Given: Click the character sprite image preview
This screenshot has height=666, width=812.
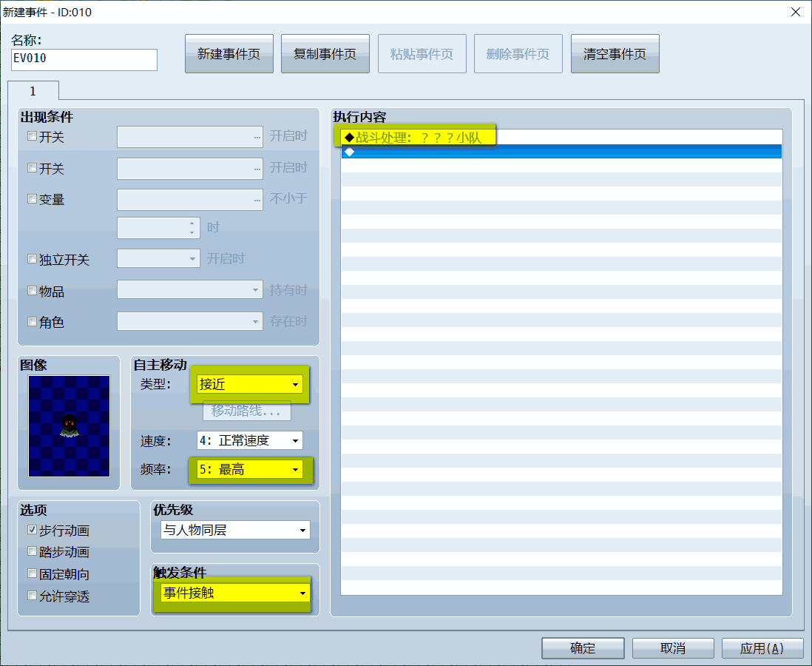Looking at the screenshot, I should click(x=69, y=426).
